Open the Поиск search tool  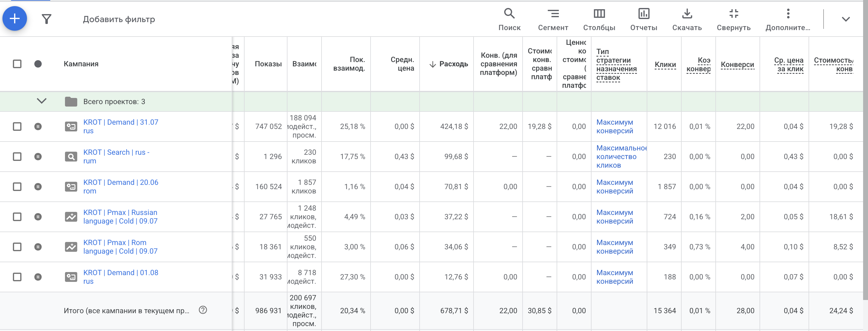tap(509, 19)
